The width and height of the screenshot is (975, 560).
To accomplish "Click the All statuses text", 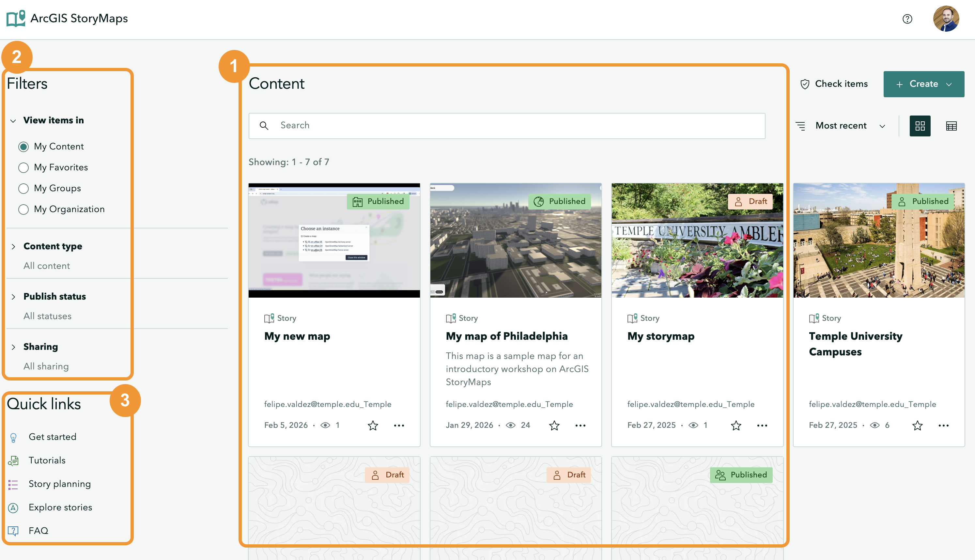I will point(47,316).
